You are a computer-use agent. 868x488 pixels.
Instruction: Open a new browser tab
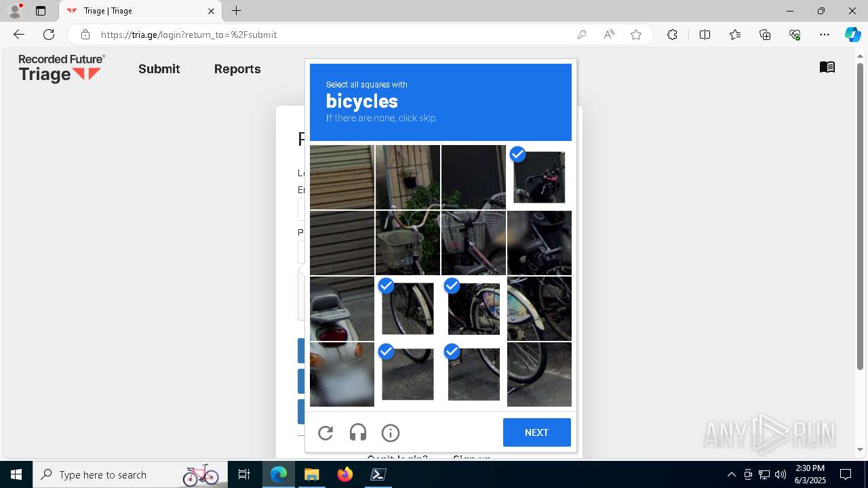point(236,11)
